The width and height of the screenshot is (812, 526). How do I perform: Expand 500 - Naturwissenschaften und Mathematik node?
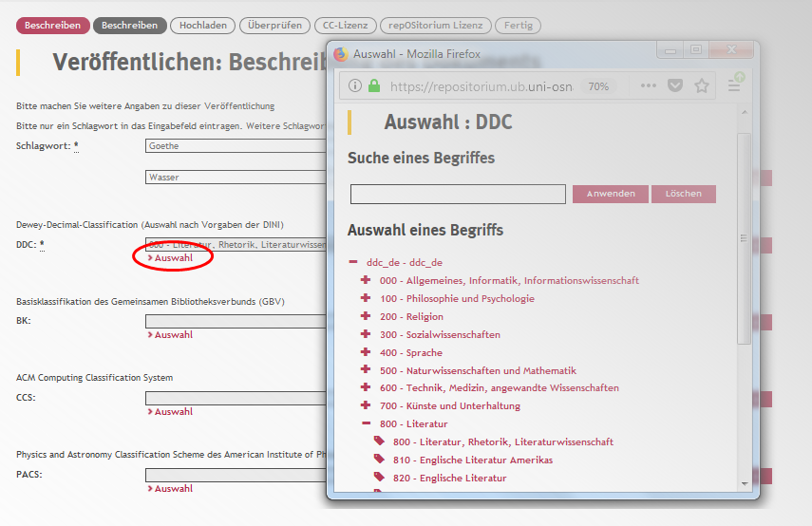pos(366,369)
